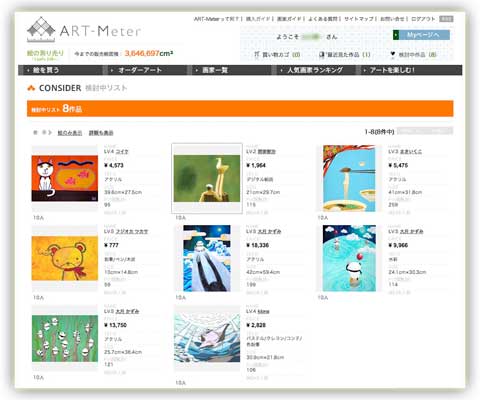The image size is (480, 400).
Task: Click the heart icon for considered works
Action: (x=393, y=54)
